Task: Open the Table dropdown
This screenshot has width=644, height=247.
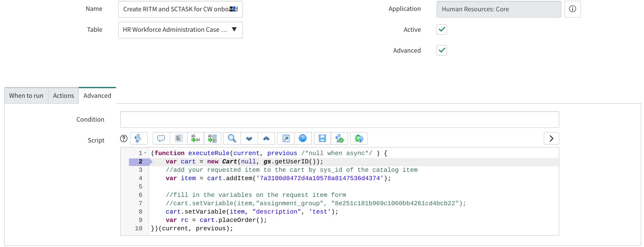Action: (180, 30)
